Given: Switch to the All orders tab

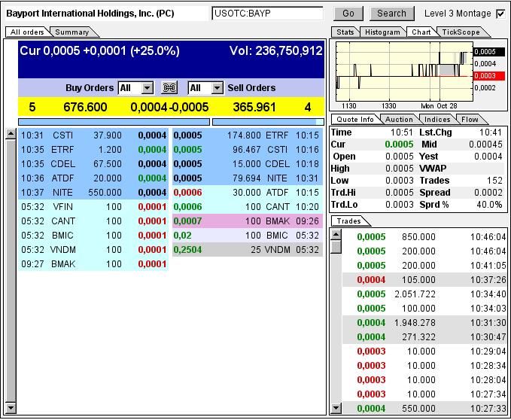Looking at the screenshot, I should [x=27, y=32].
